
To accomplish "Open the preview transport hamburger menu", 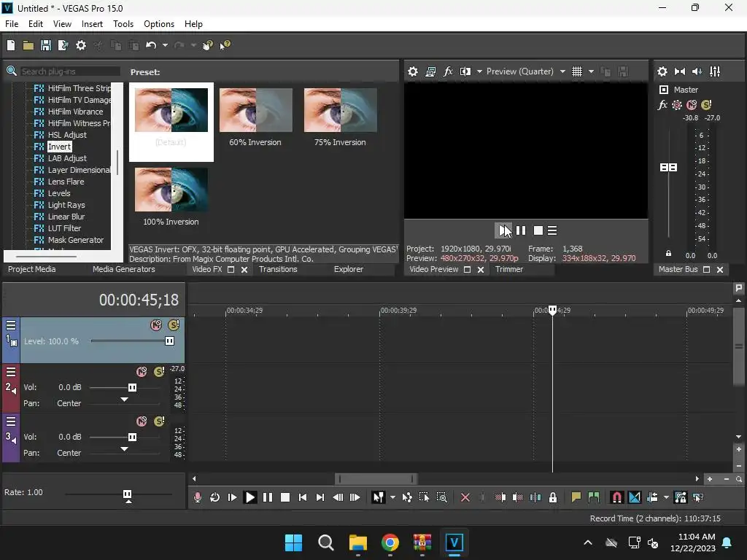I will tap(552, 230).
